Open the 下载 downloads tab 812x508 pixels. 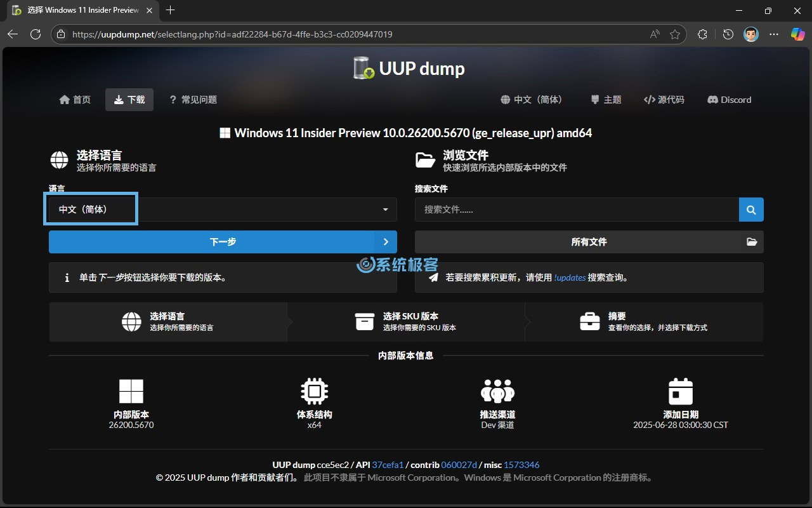[129, 100]
